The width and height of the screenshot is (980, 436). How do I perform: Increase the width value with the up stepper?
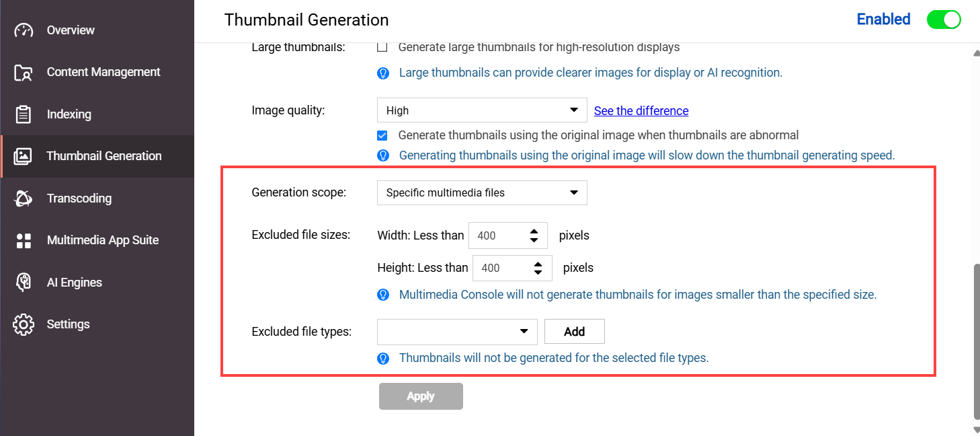pos(534,231)
